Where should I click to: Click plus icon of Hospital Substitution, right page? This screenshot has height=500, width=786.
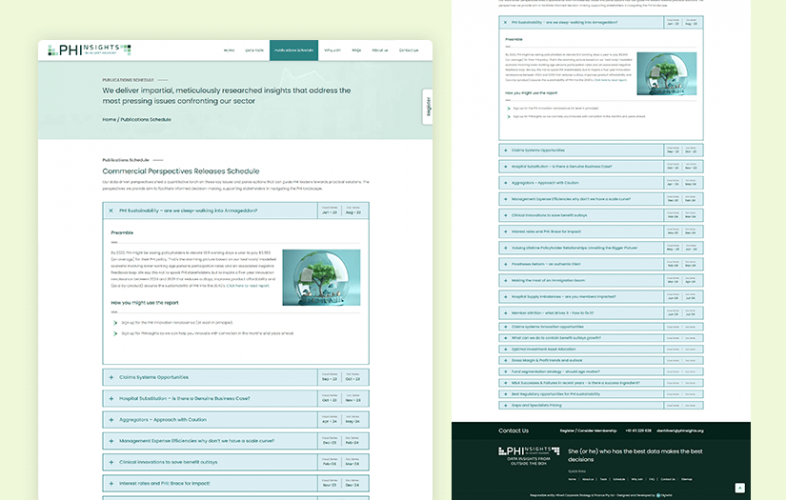point(505,166)
